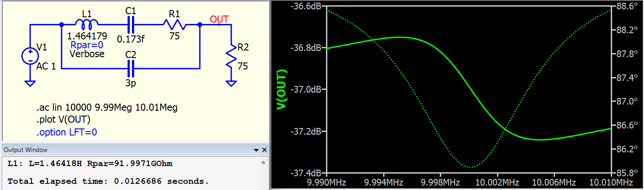Screen dimensions: 644x190
Task: Click the R1 value 75
Action: [175, 36]
